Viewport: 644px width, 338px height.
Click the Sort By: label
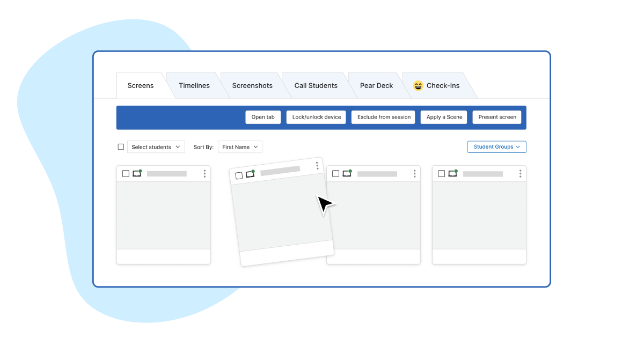pos(203,147)
